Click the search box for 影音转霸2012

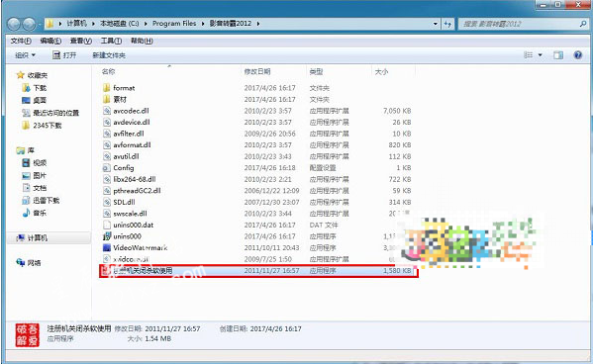(x=520, y=24)
